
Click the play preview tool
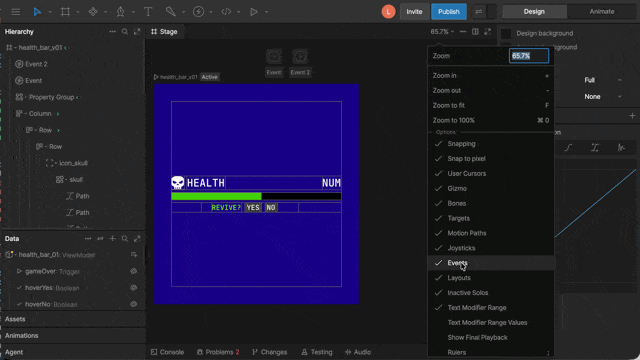tap(253, 12)
